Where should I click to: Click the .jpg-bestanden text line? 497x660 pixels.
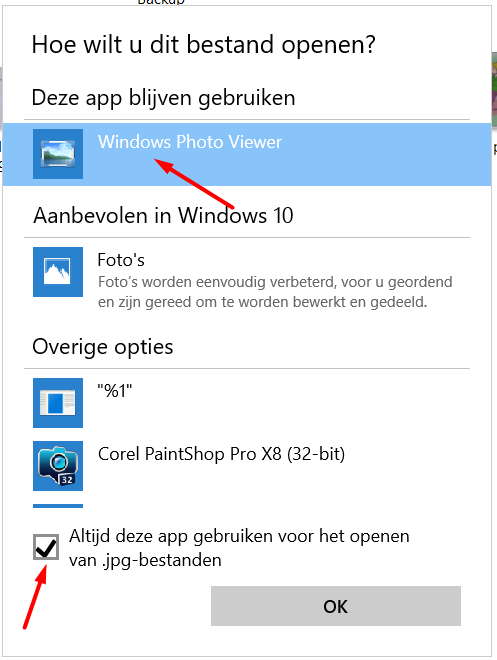pyautogui.click(x=145, y=560)
